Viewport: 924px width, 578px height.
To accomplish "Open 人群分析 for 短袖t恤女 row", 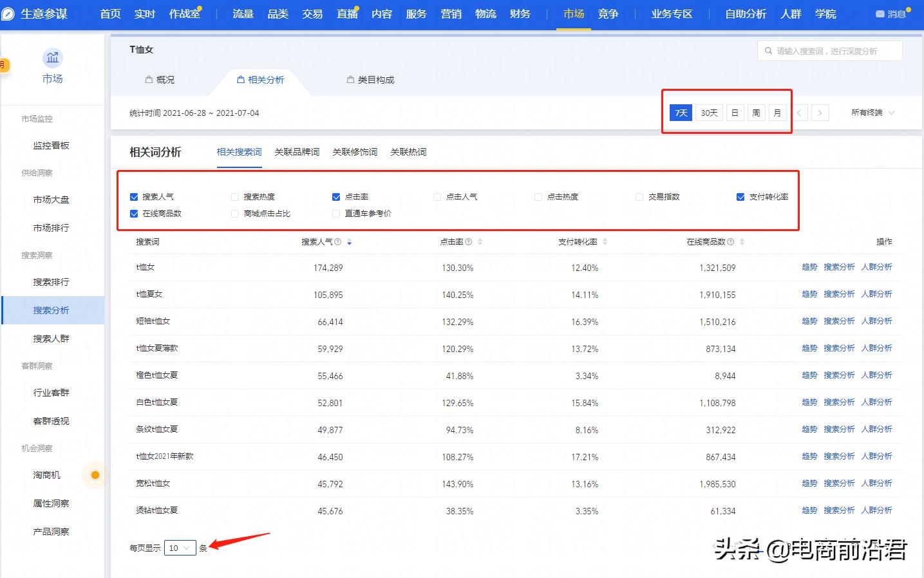I will click(877, 321).
